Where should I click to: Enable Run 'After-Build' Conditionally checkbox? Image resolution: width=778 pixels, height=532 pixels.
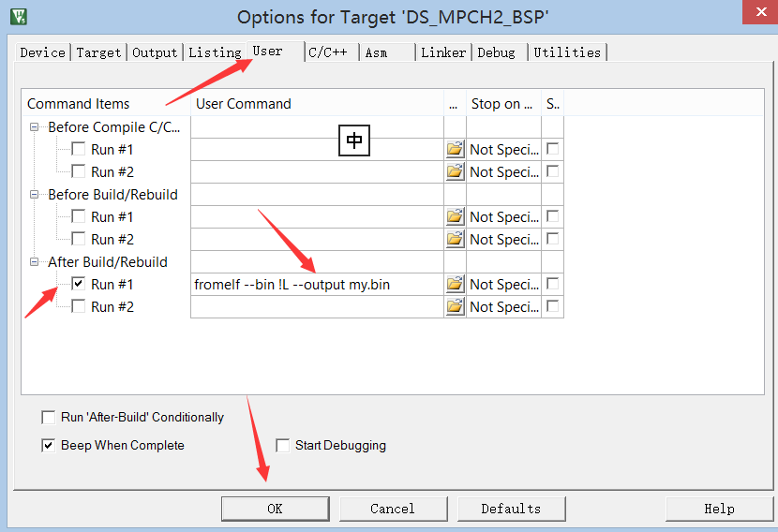tap(48, 418)
